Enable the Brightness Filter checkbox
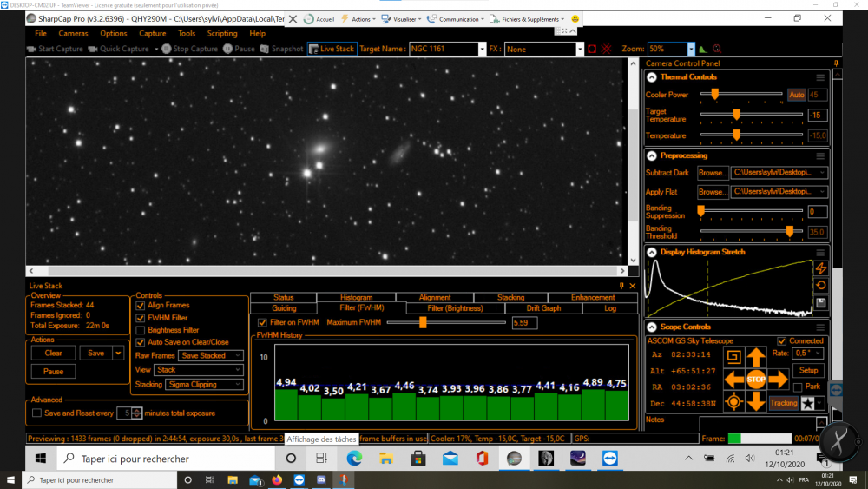868x489 pixels. coord(141,330)
